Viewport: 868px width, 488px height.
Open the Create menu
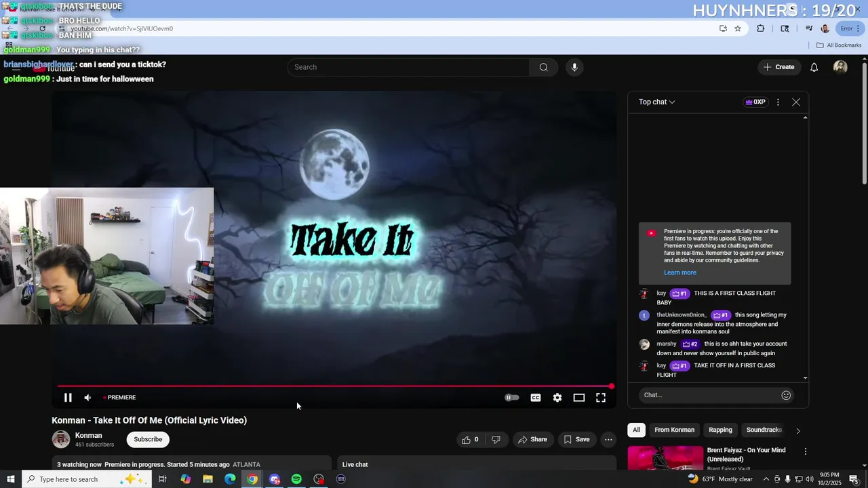tap(778, 67)
